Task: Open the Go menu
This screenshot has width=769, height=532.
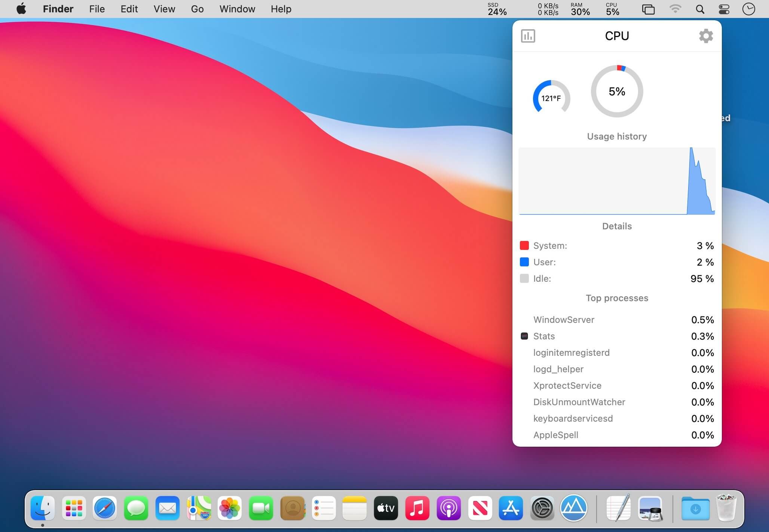Action: [197, 9]
